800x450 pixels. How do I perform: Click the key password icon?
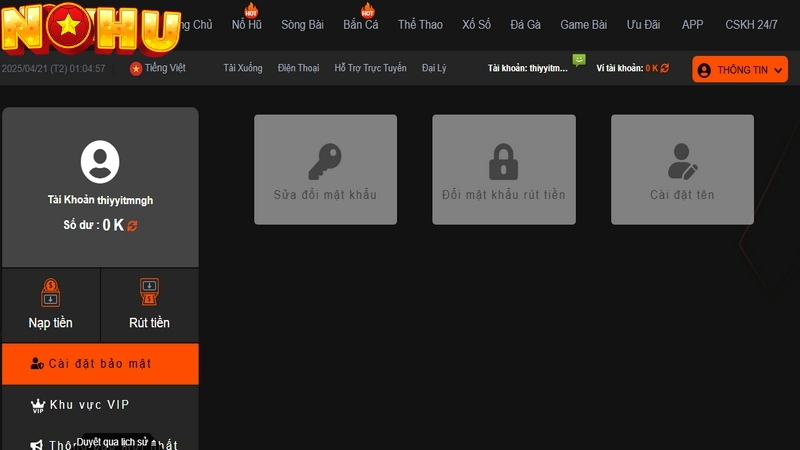click(x=325, y=161)
